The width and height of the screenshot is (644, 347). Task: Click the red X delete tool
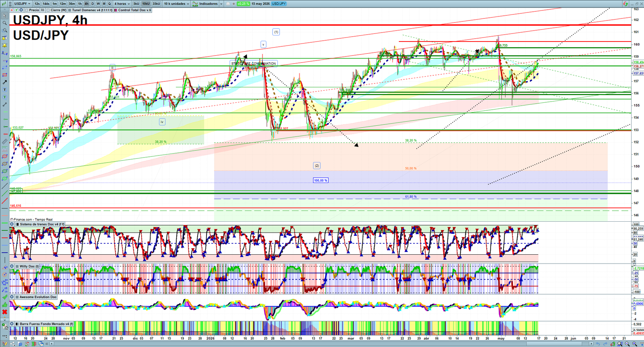coord(4,312)
